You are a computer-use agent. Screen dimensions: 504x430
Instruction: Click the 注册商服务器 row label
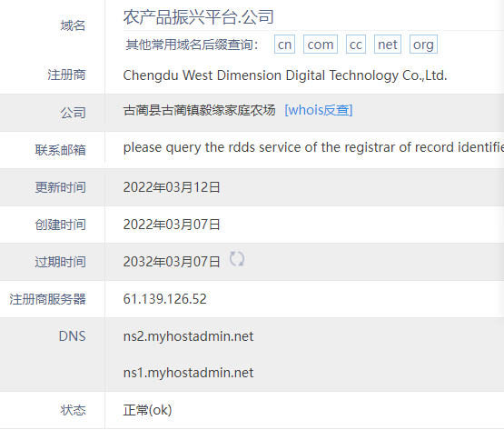[x=47, y=299]
